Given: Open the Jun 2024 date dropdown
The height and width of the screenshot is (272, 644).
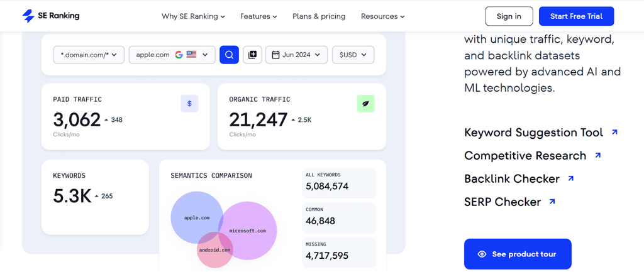Looking at the screenshot, I should coord(297,55).
